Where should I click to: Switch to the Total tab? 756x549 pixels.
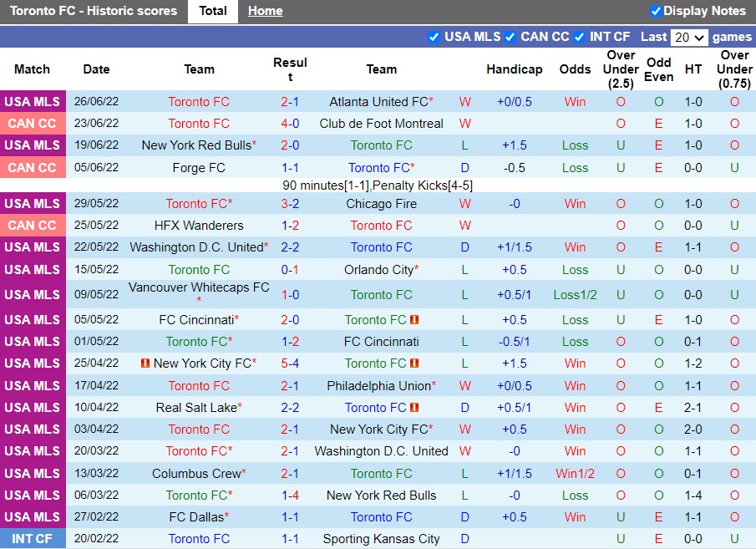(213, 11)
